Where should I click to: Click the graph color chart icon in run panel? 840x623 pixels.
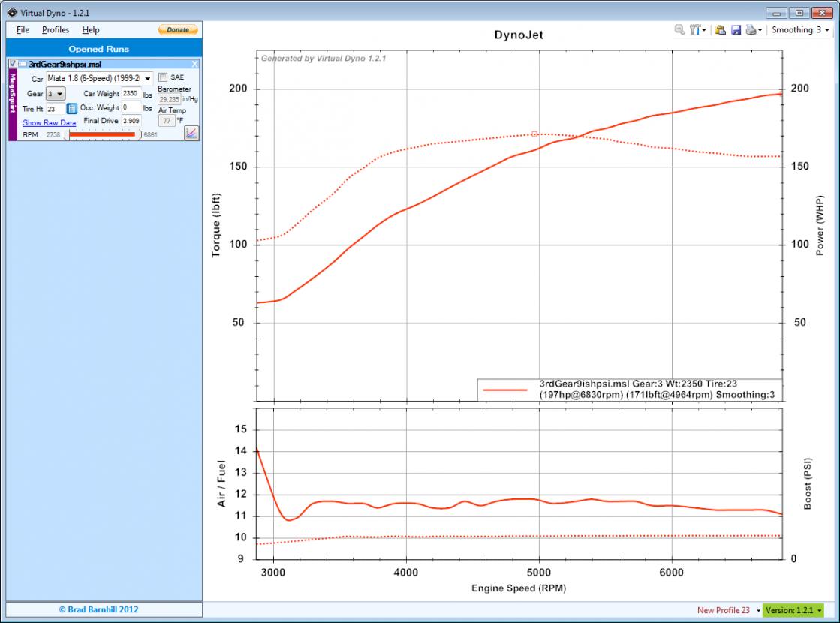click(x=191, y=133)
